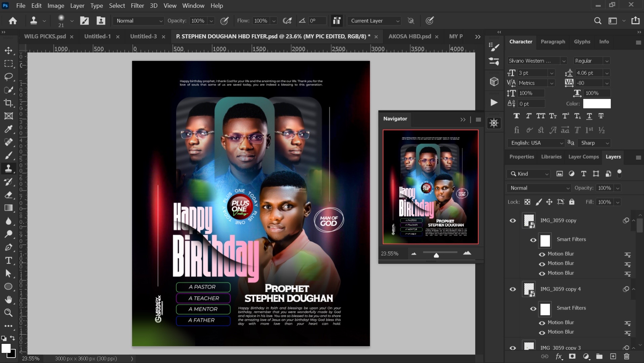This screenshot has height=363, width=644.
Task: Create a new layer in Layers panel
Action: click(x=613, y=357)
